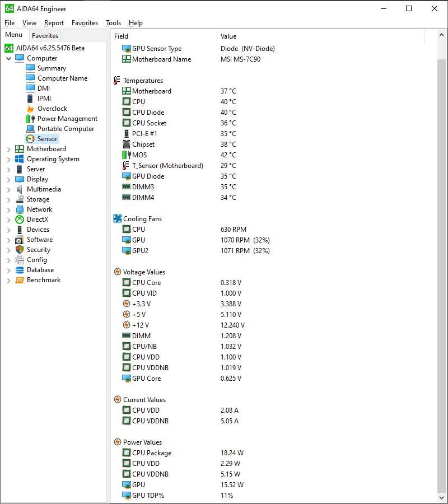Expand the Operating System tree node
Image resolution: width=448 pixels, height=504 pixels.
pos(8,159)
